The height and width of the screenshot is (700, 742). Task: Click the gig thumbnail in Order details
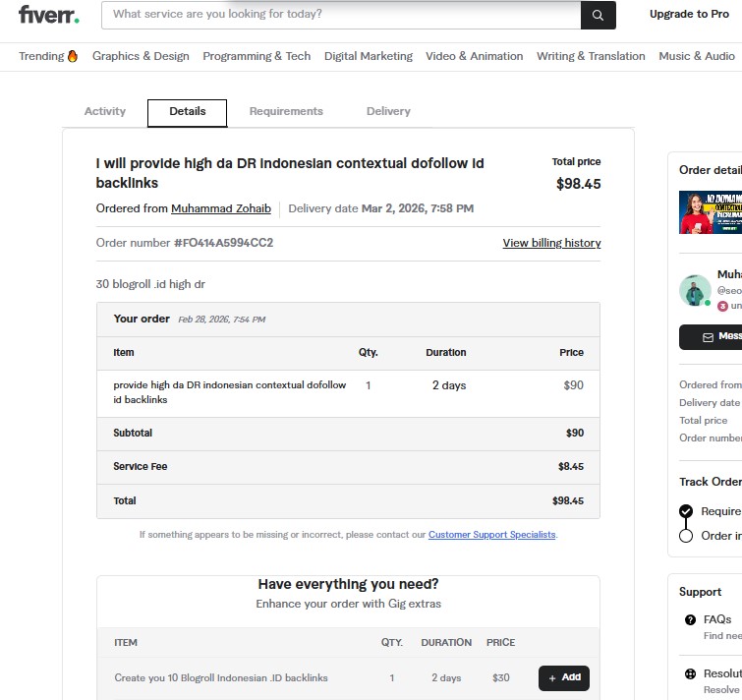tap(711, 211)
